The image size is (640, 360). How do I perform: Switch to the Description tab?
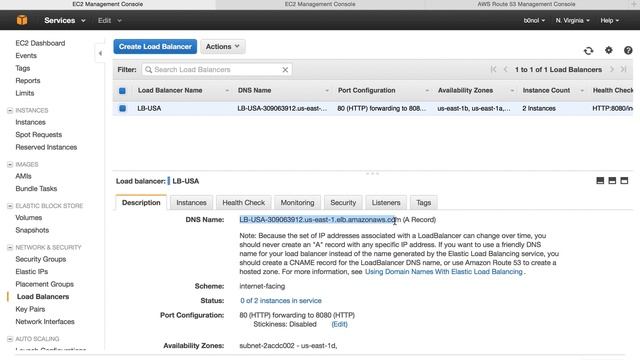pyautogui.click(x=141, y=202)
